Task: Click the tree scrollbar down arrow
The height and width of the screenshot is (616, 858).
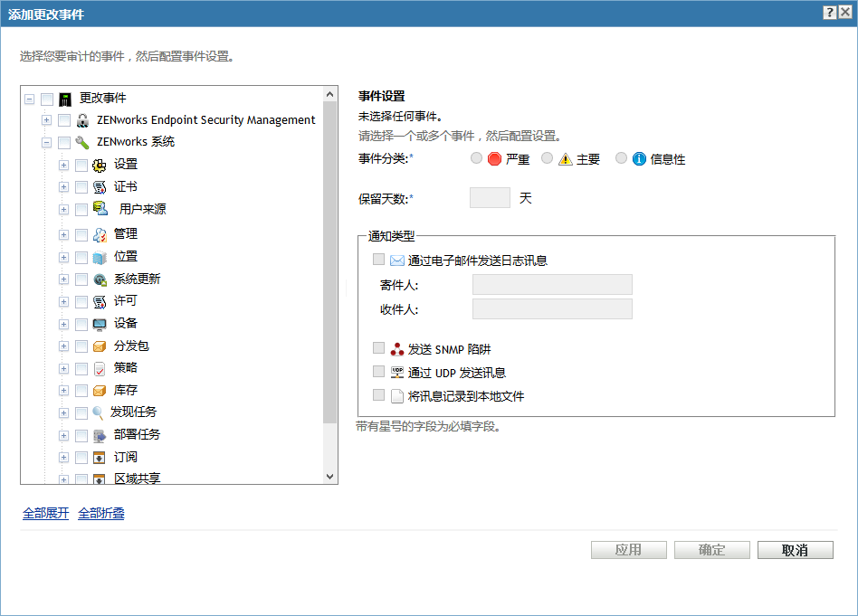Action: coord(330,476)
